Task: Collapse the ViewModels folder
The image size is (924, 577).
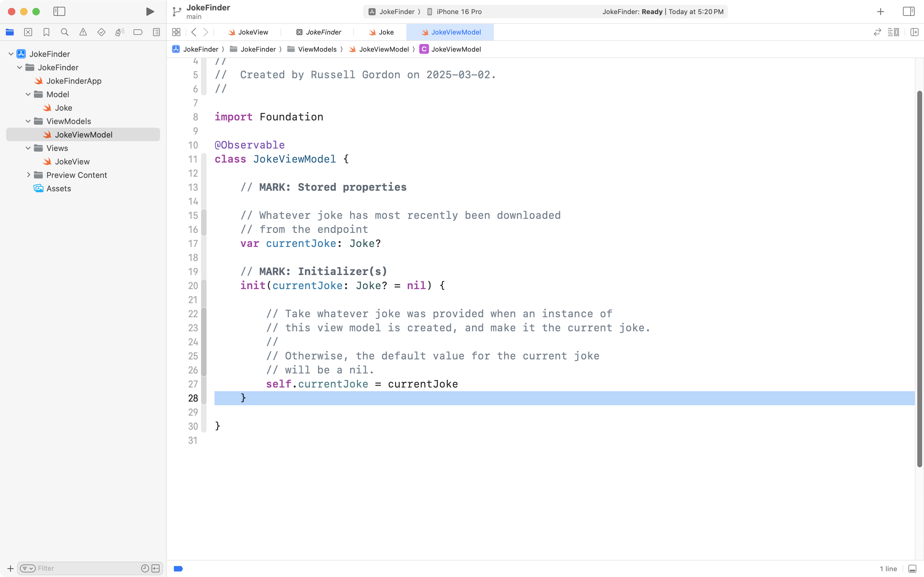Action: (x=28, y=121)
